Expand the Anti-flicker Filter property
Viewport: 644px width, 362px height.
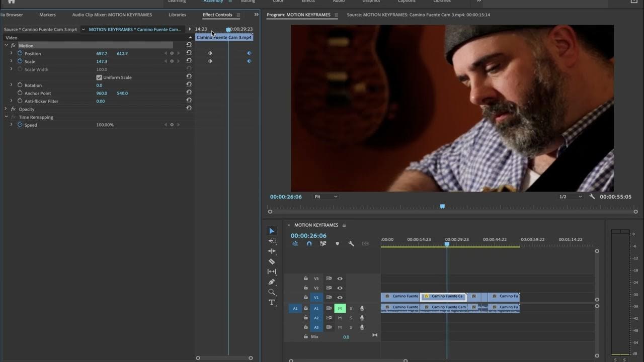11,101
